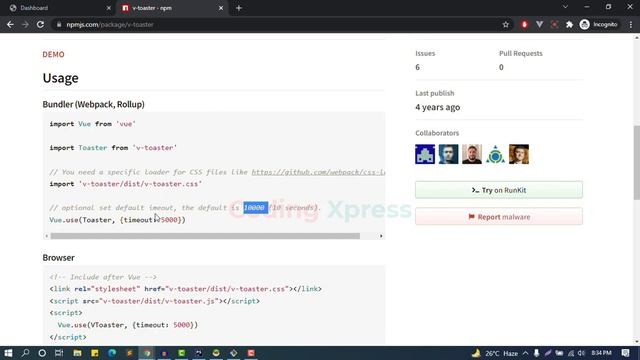Click the 'Browser' section heading
640x360 pixels.
click(58, 258)
